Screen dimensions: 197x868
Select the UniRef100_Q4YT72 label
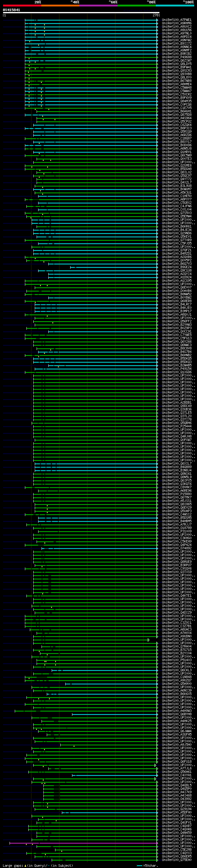click(176, 179)
